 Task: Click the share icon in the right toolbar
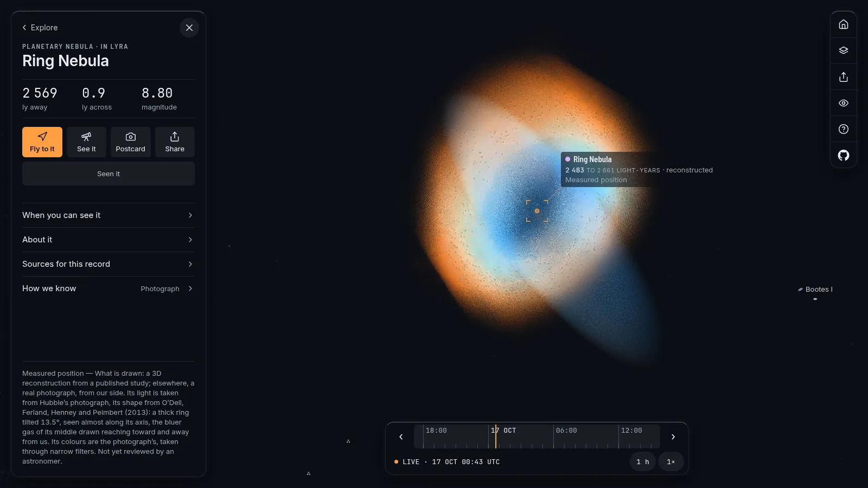coord(844,76)
